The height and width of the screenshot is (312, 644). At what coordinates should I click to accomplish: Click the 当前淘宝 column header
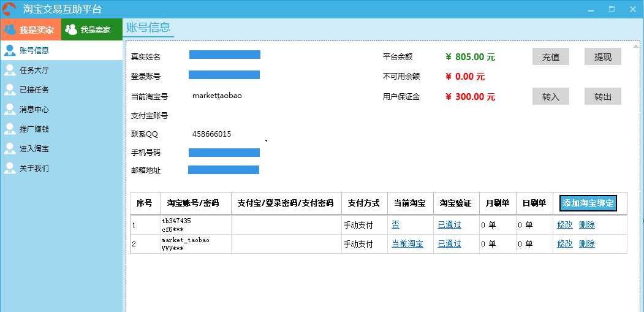tap(411, 203)
